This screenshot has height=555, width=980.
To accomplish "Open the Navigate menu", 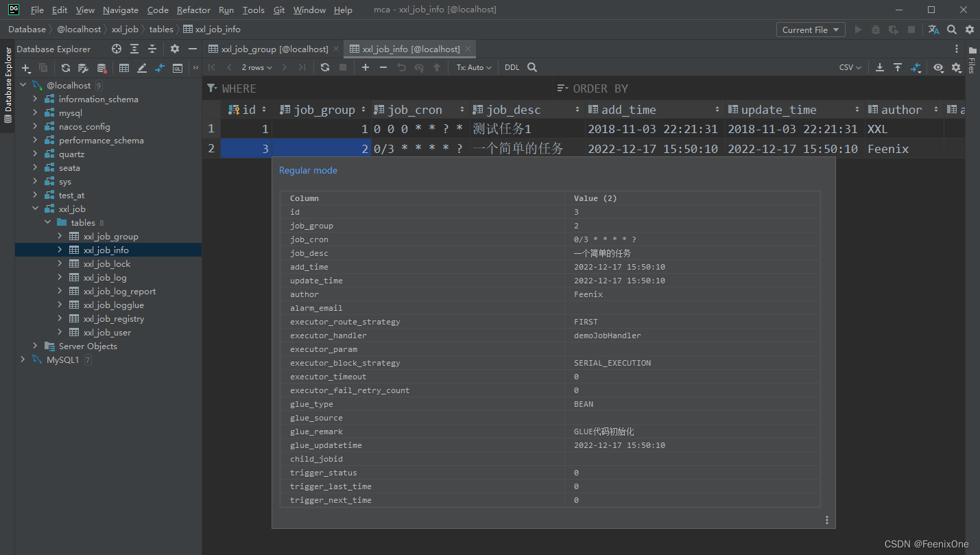I will coord(121,10).
